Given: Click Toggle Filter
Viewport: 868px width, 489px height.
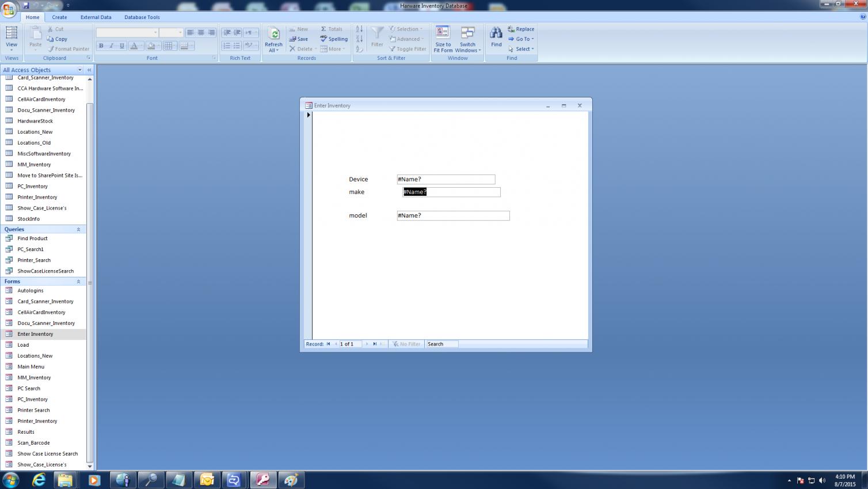Looking at the screenshot, I should (x=408, y=49).
